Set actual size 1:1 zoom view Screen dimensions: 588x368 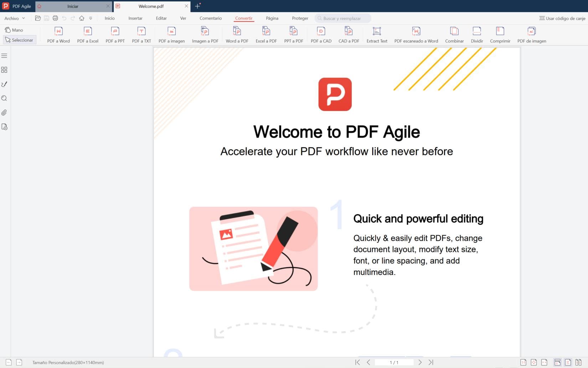[523, 362]
